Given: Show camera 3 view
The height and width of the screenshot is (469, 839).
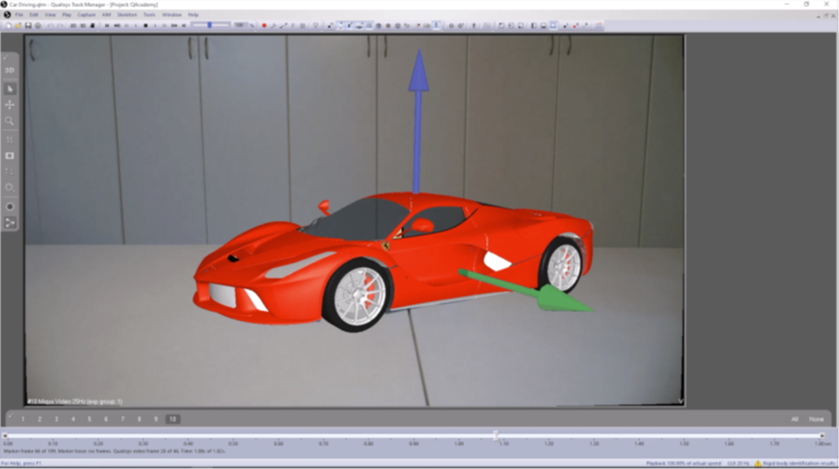Looking at the screenshot, I should pyautogui.click(x=56, y=419).
